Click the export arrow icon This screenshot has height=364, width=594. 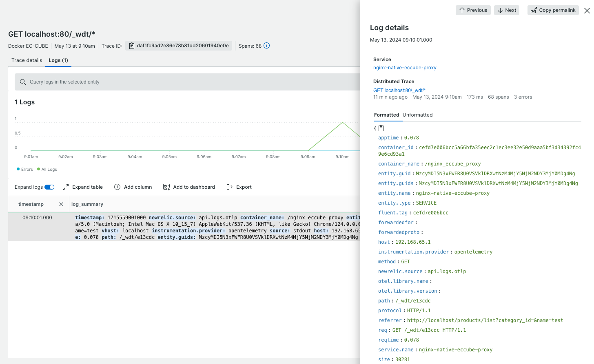tap(230, 187)
